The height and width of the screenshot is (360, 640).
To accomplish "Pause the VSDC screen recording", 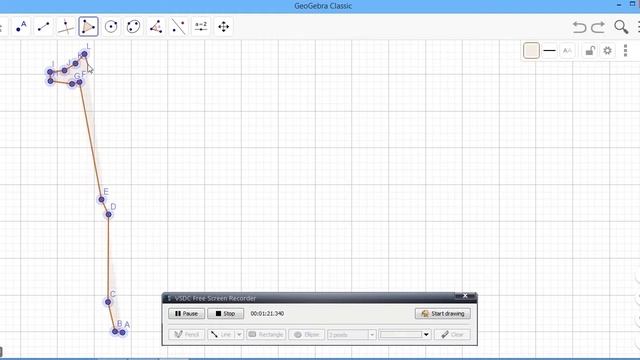I will [187, 313].
